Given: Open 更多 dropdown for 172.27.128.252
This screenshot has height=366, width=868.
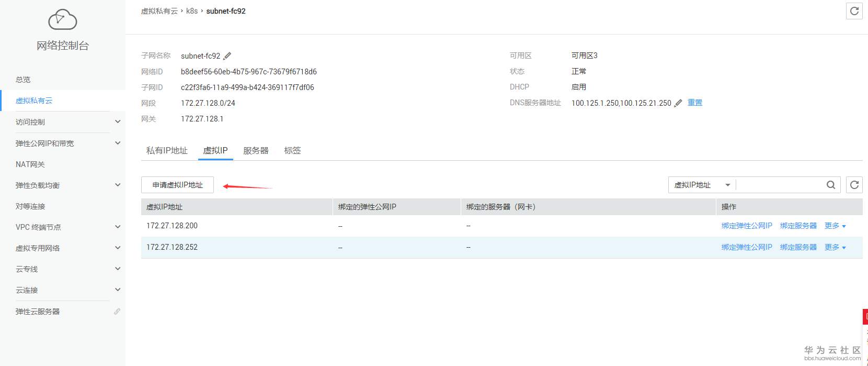Looking at the screenshot, I should pyautogui.click(x=835, y=247).
